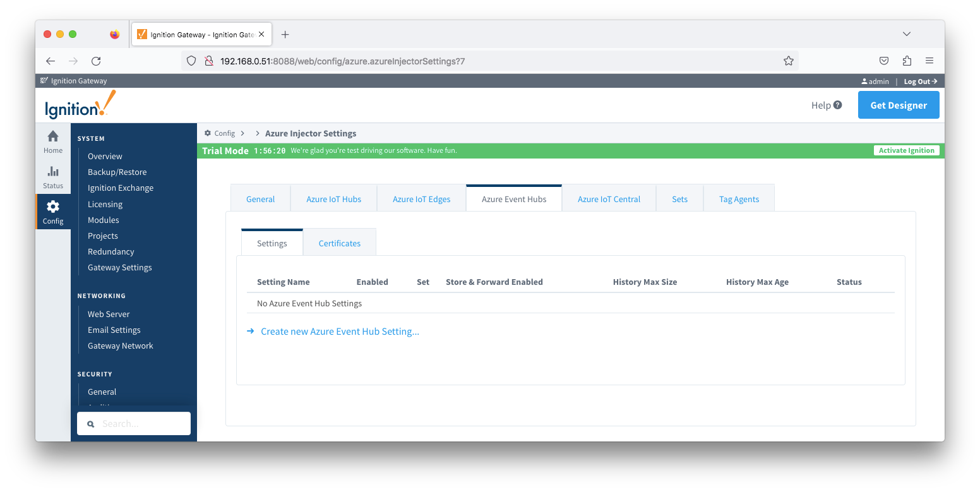The width and height of the screenshot is (980, 492).
Task: Open Gateway Settings in sidebar
Action: pos(119,267)
